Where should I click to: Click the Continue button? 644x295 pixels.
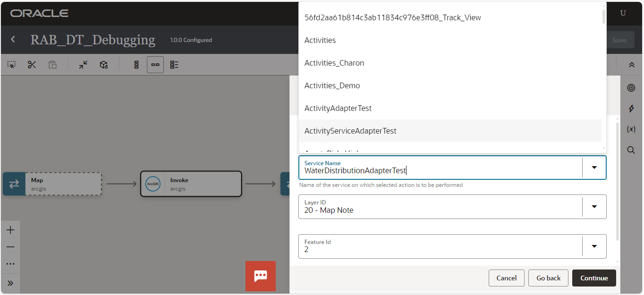click(x=594, y=278)
